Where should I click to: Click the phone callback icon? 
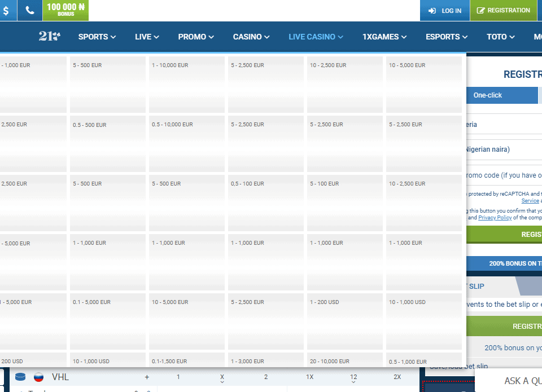click(29, 10)
